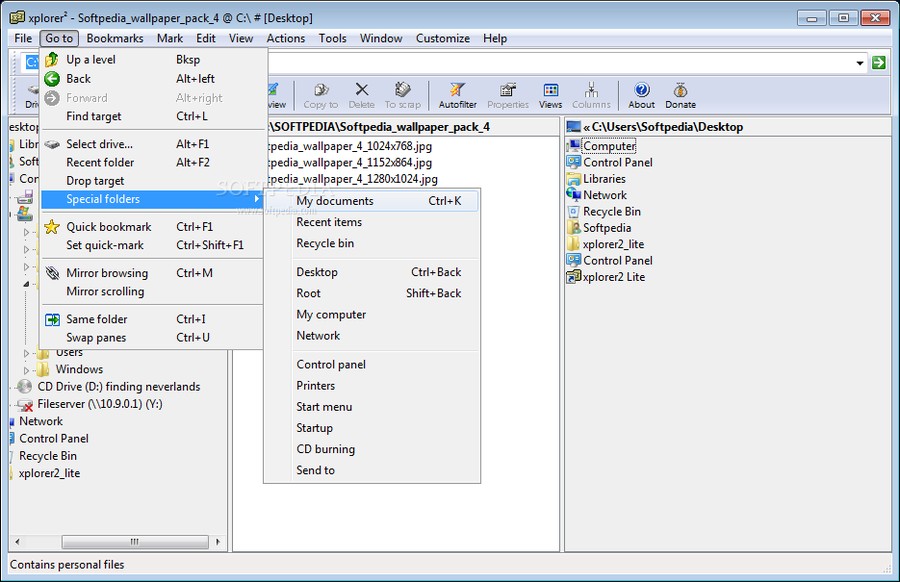900x582 pixels.
Task: Select the xplorer2 Lite shortcut icon
Action: pyautogui.click(x=574, y=277)
